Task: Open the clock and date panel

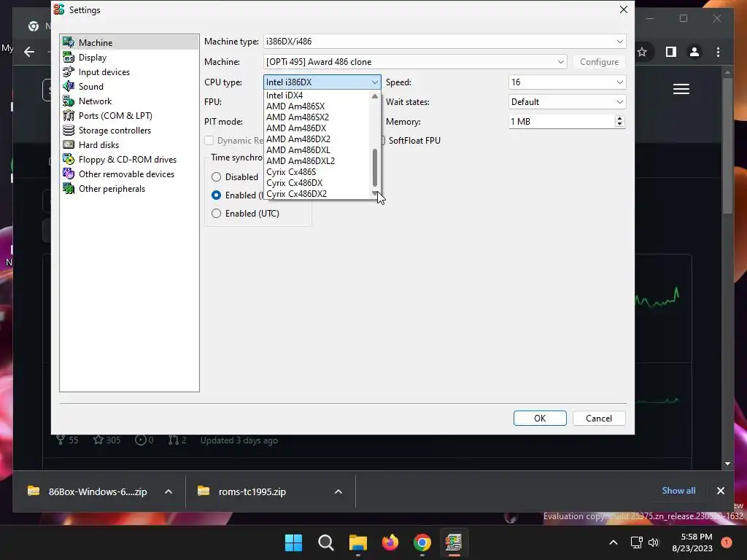Action: coord(692,542)
